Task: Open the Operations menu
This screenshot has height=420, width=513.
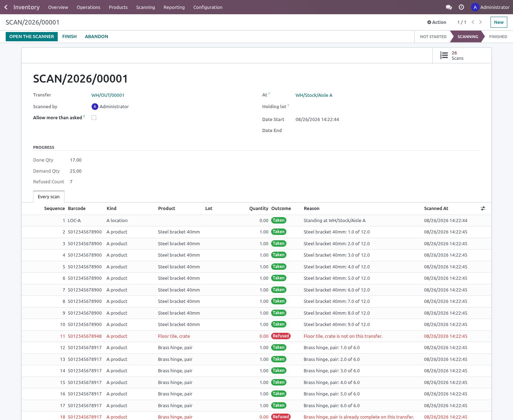Action: (88, 7)
